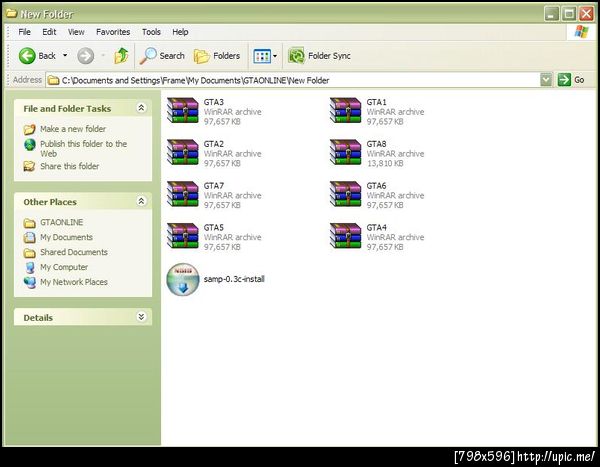Click Share this folder link
This screenshot has height=467, width=600.
pos(70,166)
